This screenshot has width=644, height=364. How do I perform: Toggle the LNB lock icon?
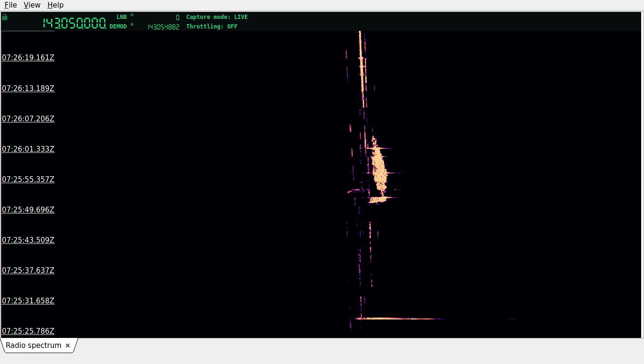click(132, 15)
